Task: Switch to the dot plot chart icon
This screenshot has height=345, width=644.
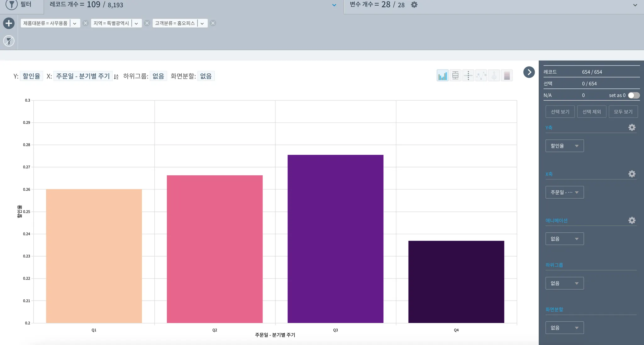Action: [468, 76]
